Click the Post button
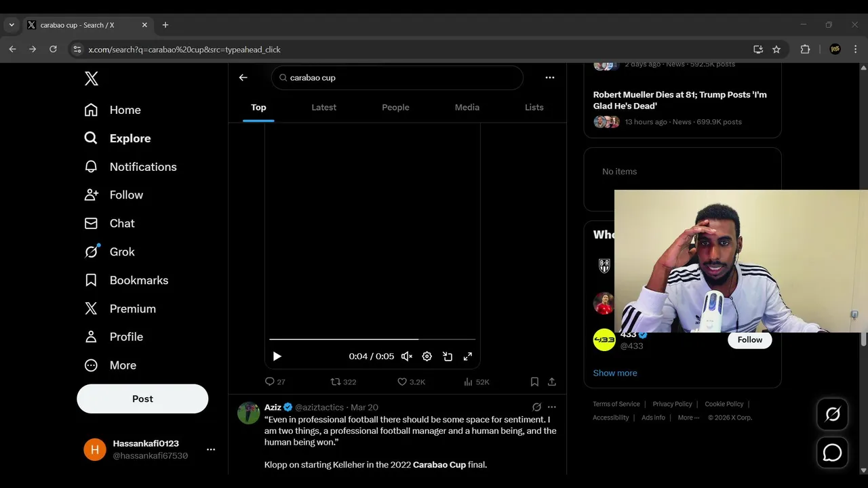The width and height of the screenshot is (868, 488). pyautogui.click(x=142, y=399)
